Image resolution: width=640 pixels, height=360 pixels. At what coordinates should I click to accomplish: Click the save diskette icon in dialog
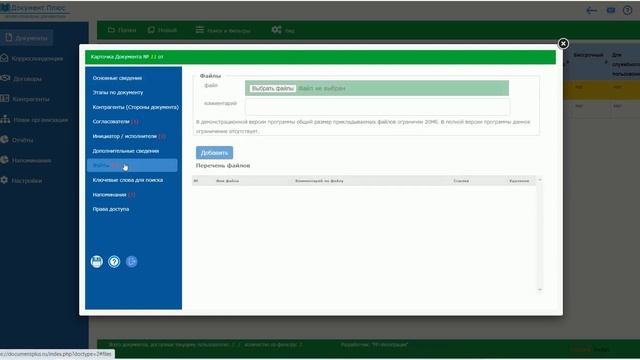(97, 262)
